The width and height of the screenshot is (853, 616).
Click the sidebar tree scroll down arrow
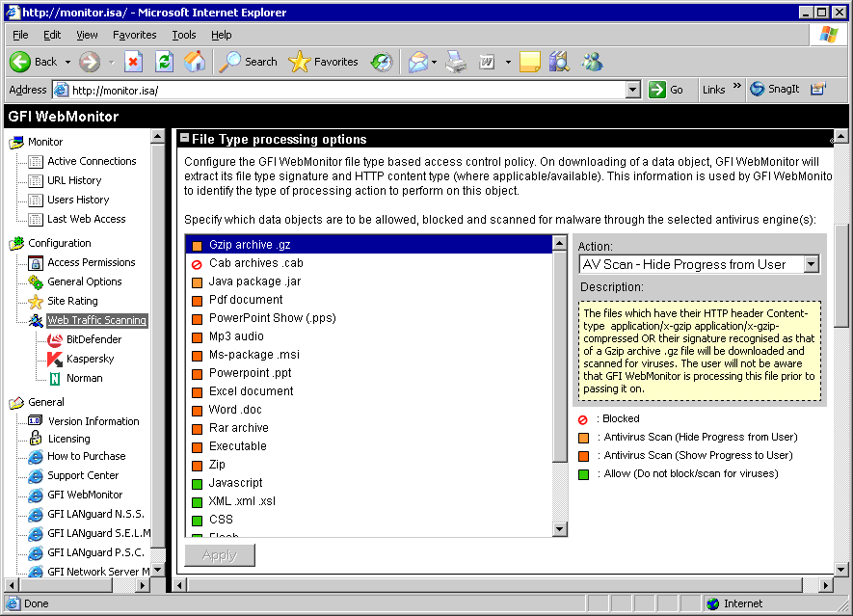pos(158,570)
